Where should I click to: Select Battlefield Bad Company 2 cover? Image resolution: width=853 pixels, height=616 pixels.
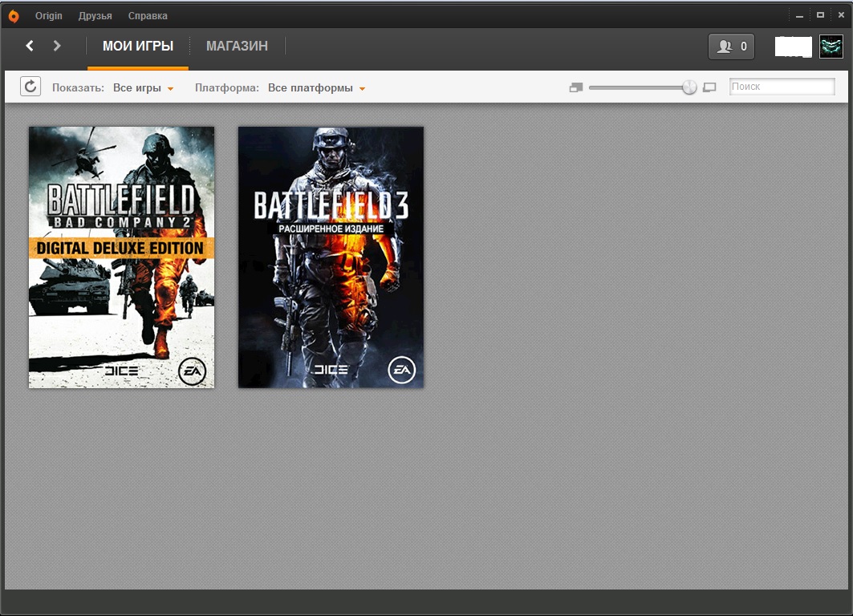click(x=121, y=257)
